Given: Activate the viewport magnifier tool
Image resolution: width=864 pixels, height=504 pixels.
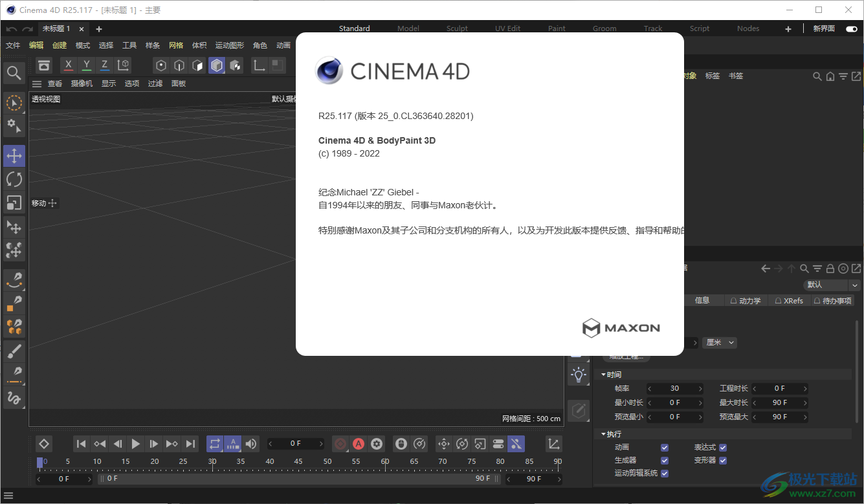Looking at the screenshot, I should (14, 73).
